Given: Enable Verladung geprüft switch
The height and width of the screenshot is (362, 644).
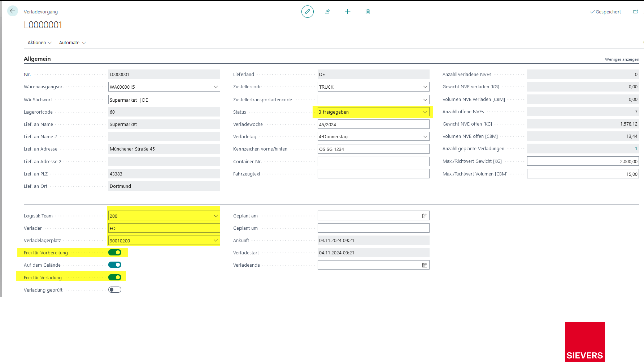Looking at the screenshot, I should [115, 290].
